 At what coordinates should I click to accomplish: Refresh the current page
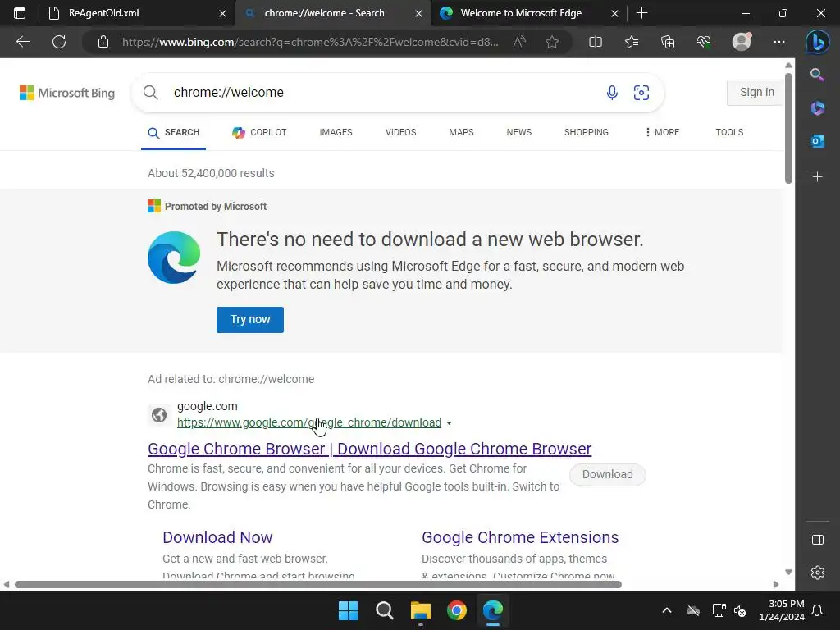pos(59,42)
